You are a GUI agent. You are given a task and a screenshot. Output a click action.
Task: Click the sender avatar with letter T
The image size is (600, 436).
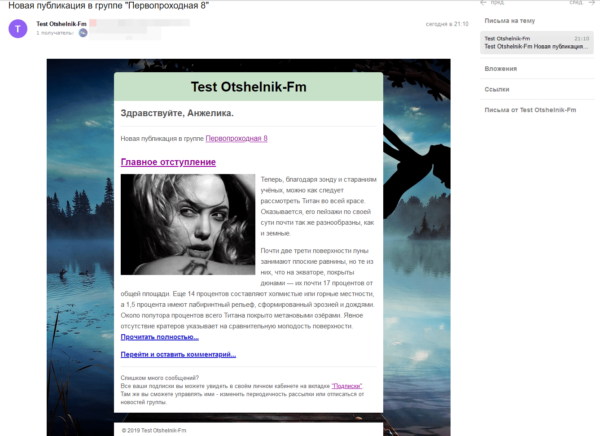point(17,28)
